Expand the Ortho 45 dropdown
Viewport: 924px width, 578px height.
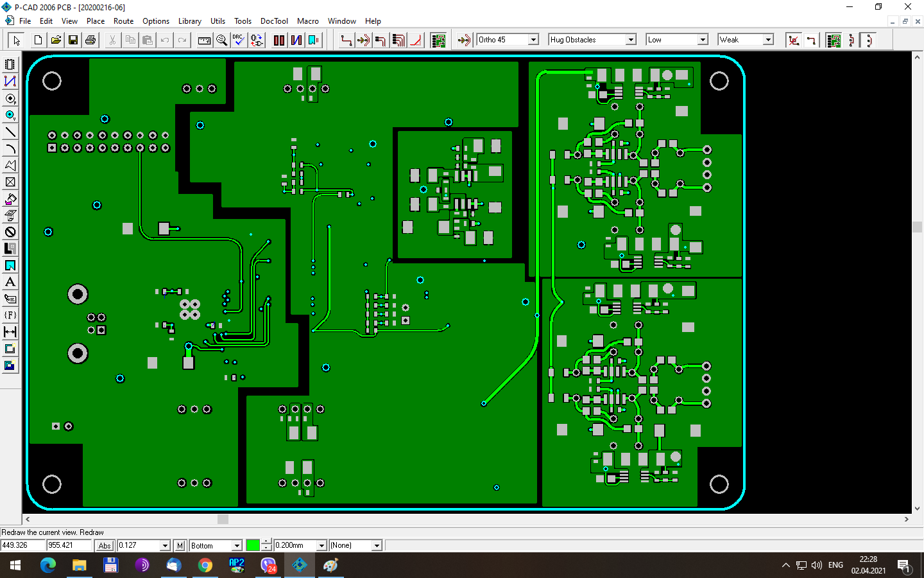click(x=533, y=40)
